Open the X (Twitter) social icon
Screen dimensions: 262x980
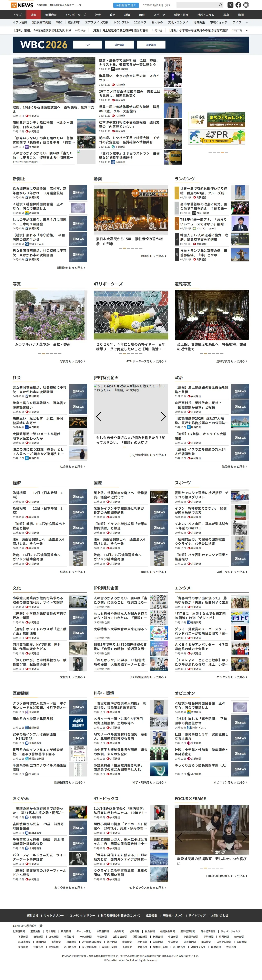(230, 5)
